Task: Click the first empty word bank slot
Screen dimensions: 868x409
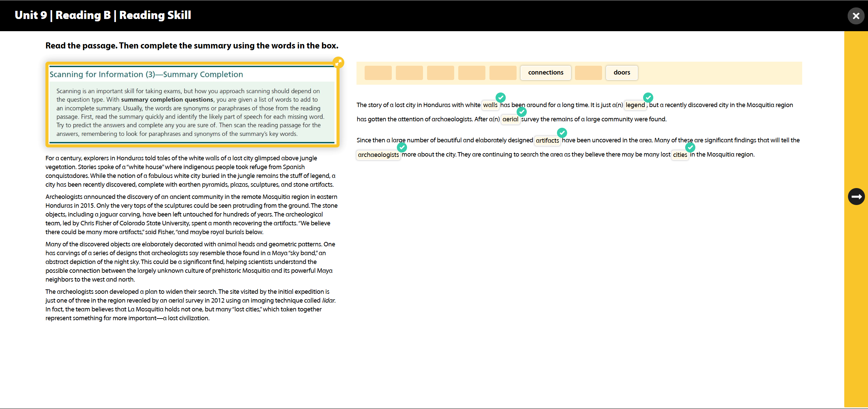Action: pos(378,73)
